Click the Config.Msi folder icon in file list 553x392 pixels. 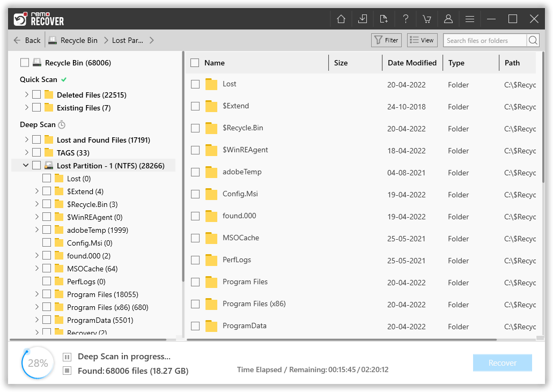click(x=211, y=194)
